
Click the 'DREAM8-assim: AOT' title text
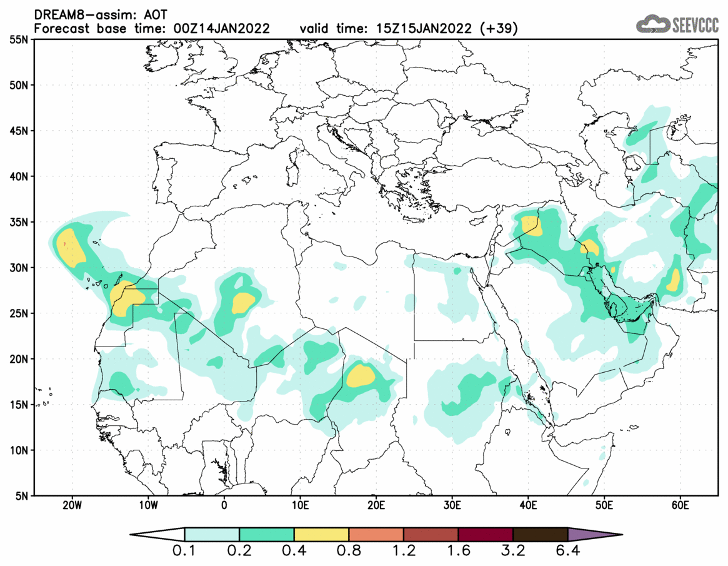(x=100, y=15)
